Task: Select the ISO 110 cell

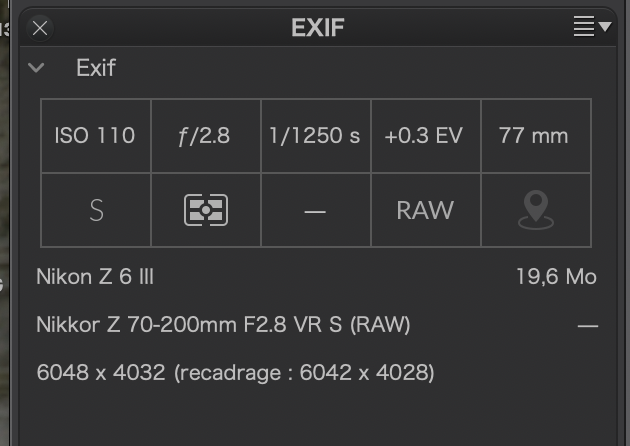Action: point(96,136)
